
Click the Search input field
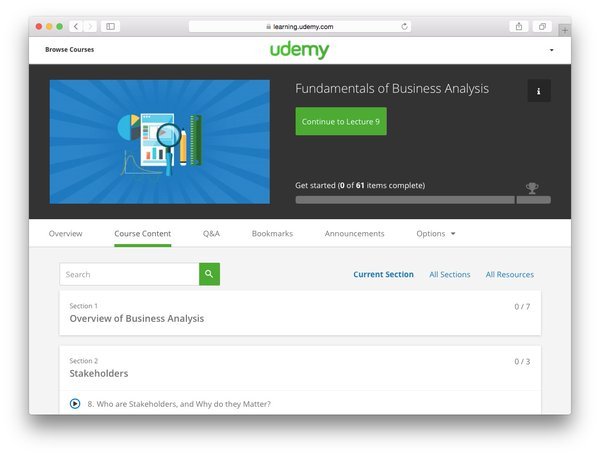(129, 274)
